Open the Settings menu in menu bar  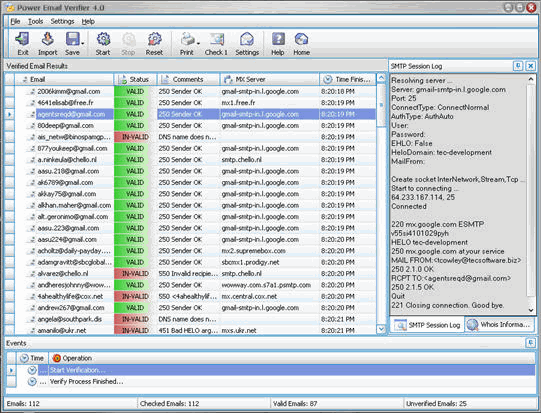tap(62, 21)
